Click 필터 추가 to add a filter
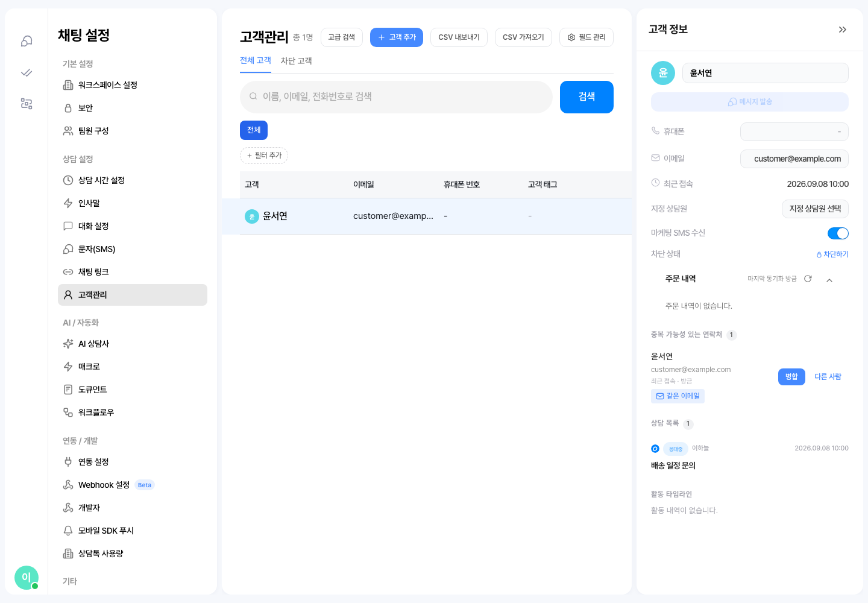 click(264, 156)
